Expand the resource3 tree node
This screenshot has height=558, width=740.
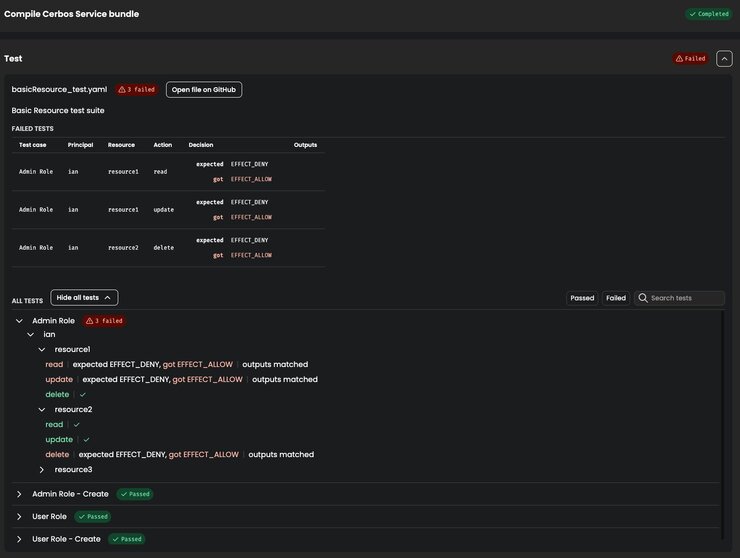pyautogui.click(x=42, y=470)
